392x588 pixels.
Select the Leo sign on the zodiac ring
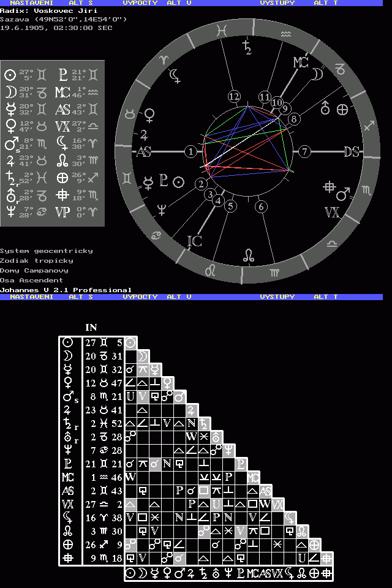click(210, 269)
